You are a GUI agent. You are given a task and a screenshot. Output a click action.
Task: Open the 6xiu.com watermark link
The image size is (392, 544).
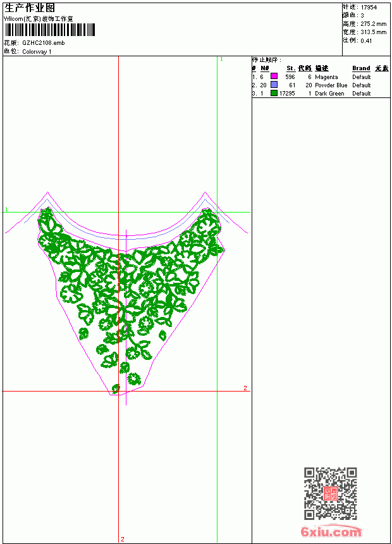331,531
